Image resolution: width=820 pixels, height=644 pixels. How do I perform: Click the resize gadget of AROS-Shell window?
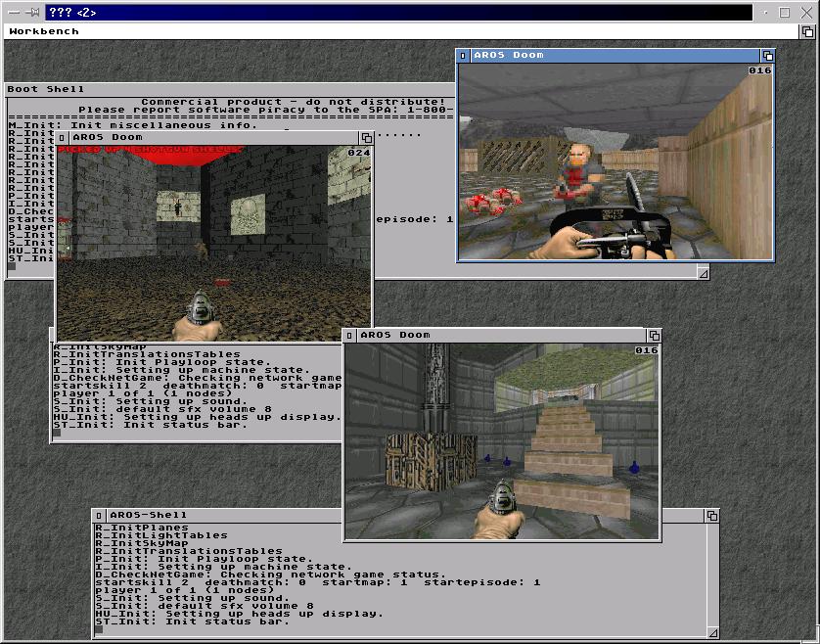coord(712,631)
